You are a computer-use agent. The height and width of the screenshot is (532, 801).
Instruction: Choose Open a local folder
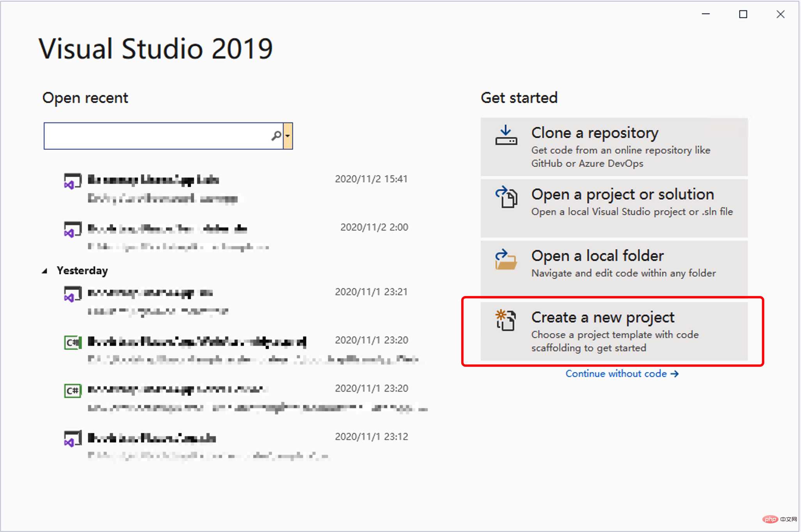coord(614,268)
